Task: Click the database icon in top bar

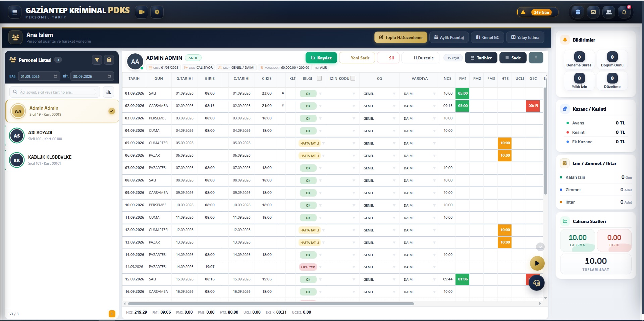Action: click(578, 12)
